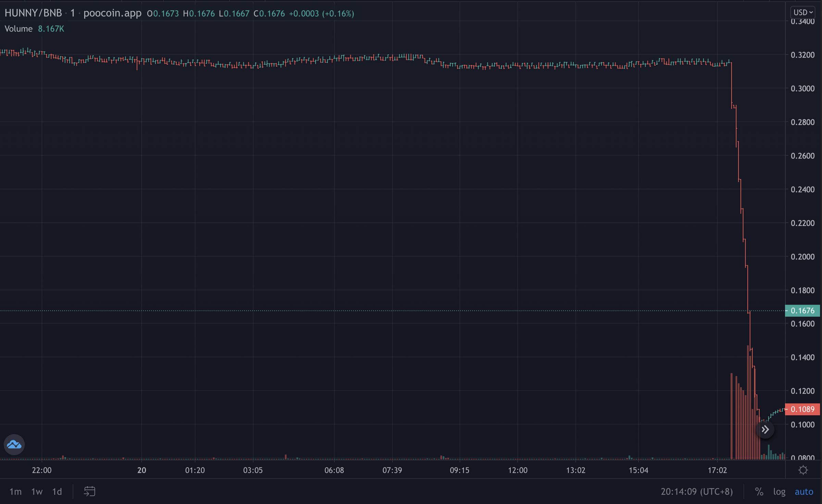
Task: Click the TradingView logo icon
Action: click(14, 444)
